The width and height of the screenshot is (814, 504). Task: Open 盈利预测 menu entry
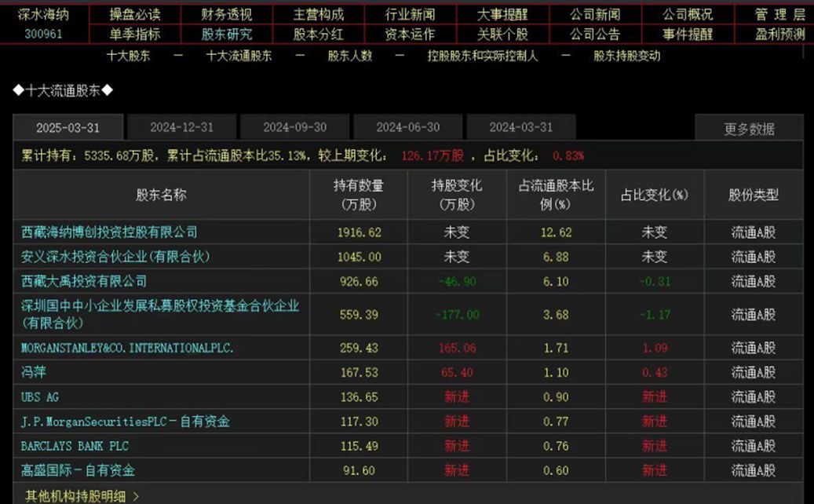(779, 35)
